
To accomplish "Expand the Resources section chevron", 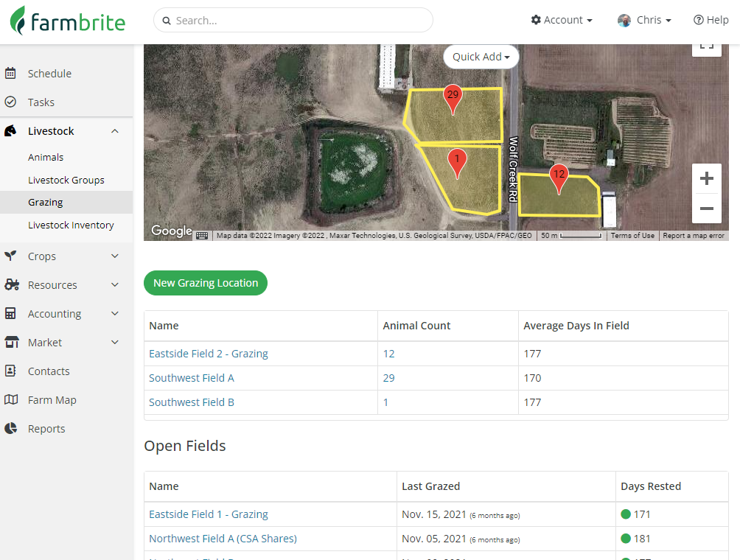I will (x=115, y=285).
